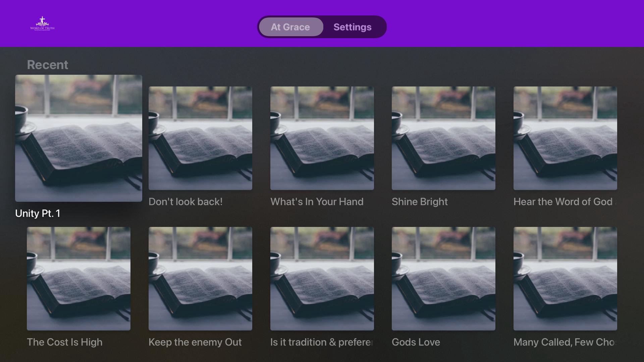Click the Word of Truth logo
This screenshot has width=644, height=362.
pos(42,23)
